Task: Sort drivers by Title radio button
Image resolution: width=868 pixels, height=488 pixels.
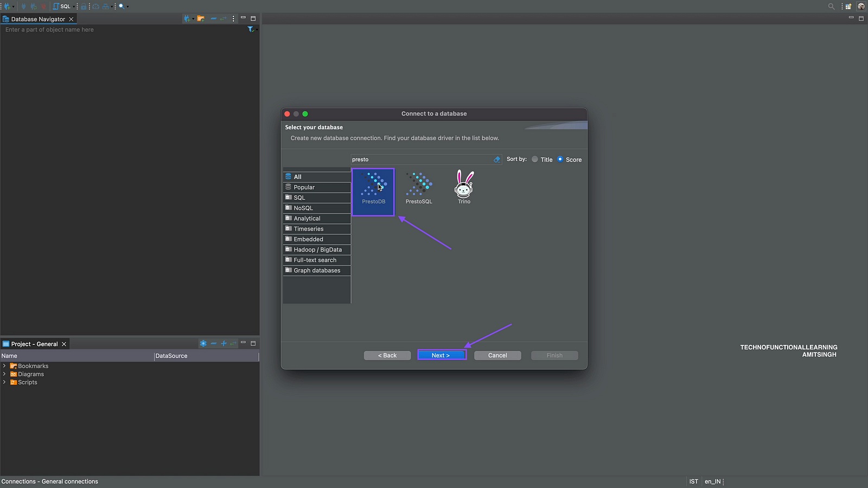Action: tap(535, 159)
